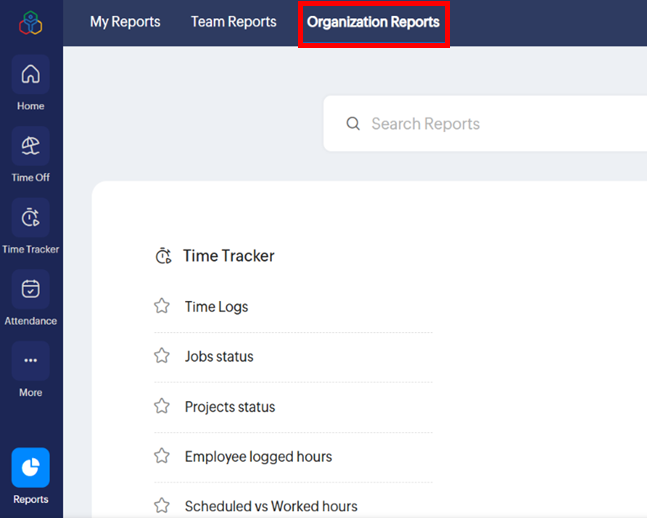
Task: Toggle favorite star for Projects status
Action: 162,406
